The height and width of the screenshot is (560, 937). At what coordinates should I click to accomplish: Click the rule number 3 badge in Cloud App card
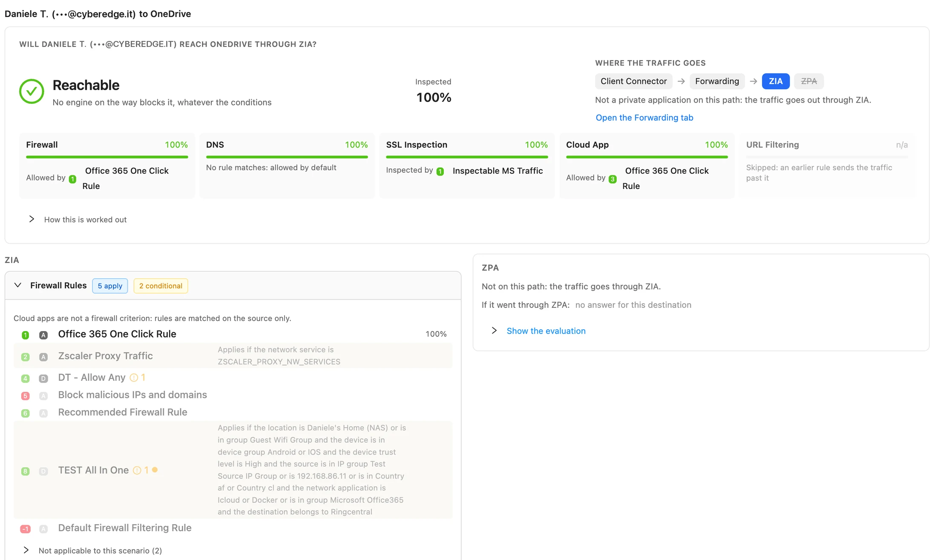613,179
